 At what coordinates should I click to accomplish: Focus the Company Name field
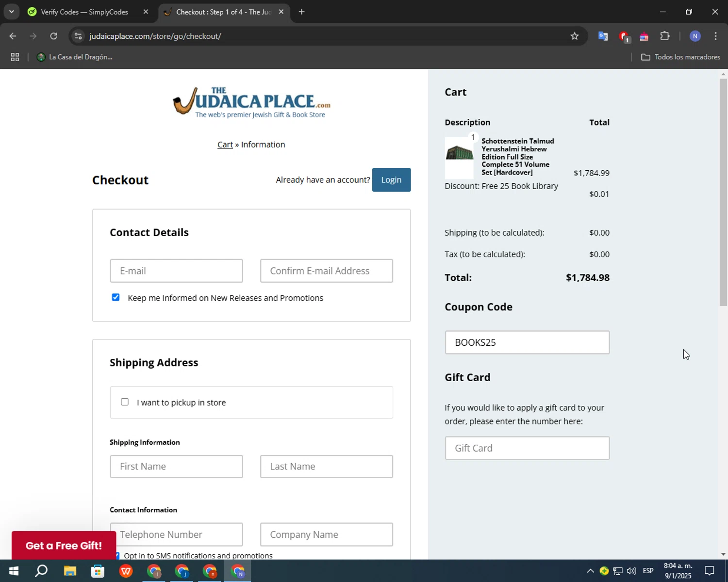(326, 534)
